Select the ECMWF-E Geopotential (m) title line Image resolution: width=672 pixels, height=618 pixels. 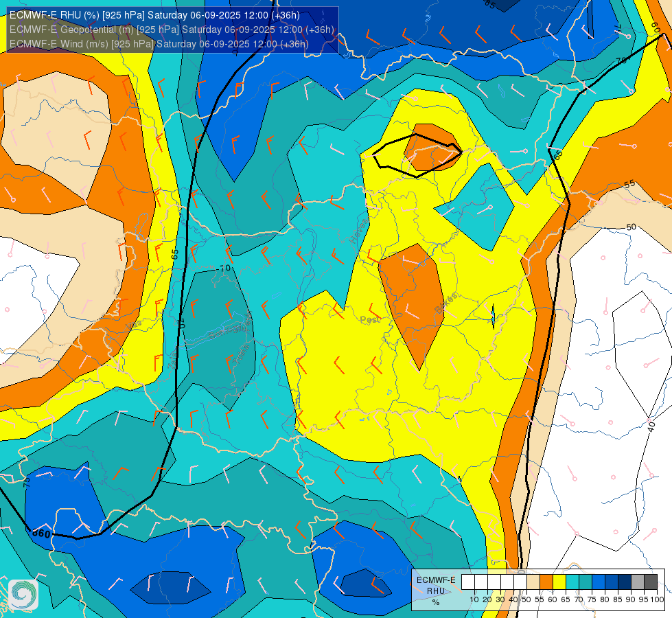coord(172,30)
